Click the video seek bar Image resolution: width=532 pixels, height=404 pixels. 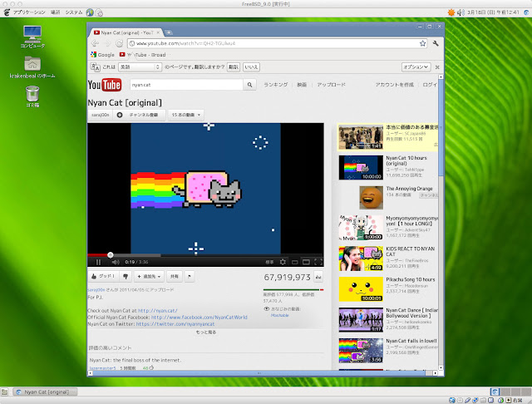(x=205, y=255)
